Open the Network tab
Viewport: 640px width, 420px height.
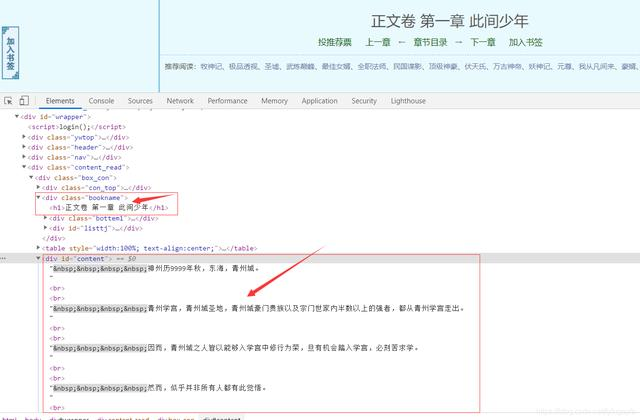pyautogui.click(x=180, y=101)
